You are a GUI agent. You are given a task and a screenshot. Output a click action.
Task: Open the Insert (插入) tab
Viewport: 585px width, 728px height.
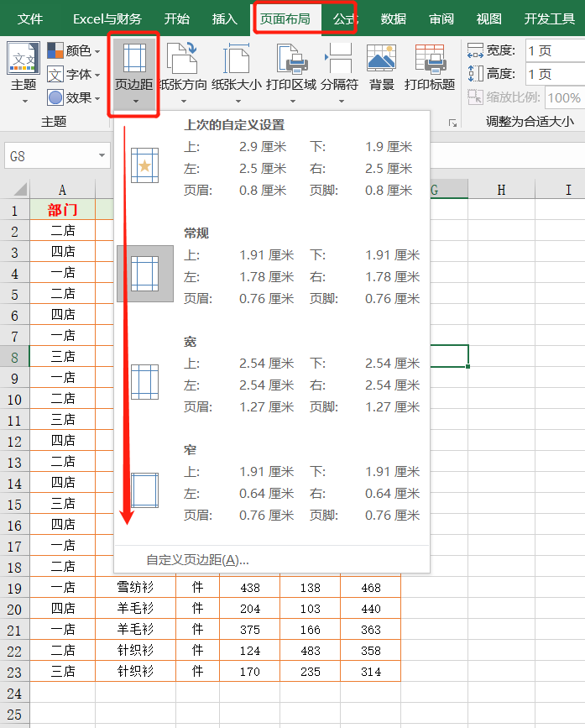point(225,19)
